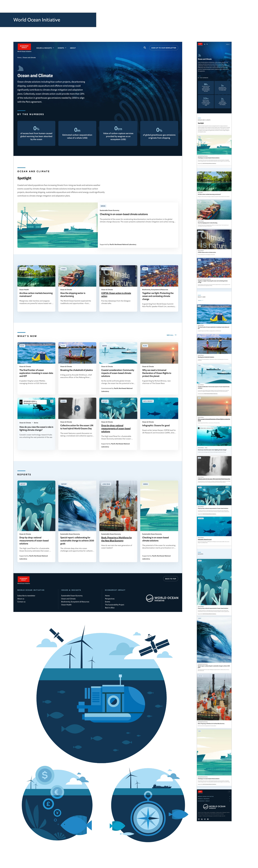Screen dimensions: 258x868
Task: Open Contact us footer link
Action: click(22, 602)
